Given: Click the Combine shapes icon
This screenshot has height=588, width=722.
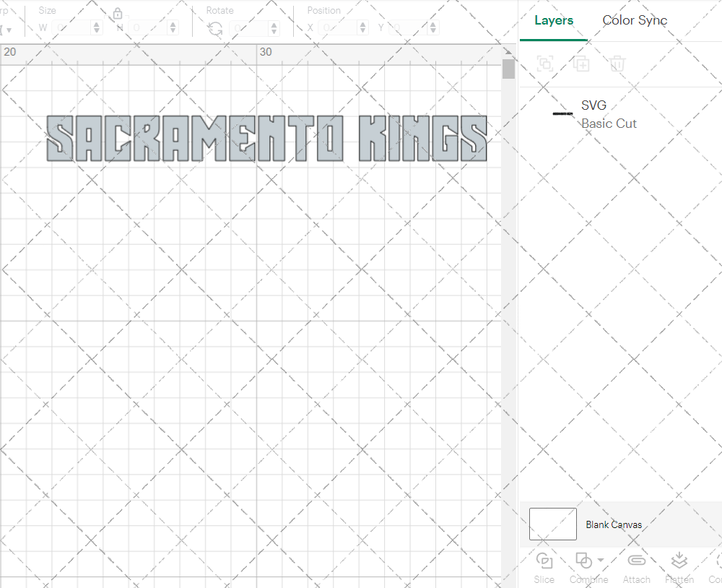Looking at the screenshot, I should 584,561.
